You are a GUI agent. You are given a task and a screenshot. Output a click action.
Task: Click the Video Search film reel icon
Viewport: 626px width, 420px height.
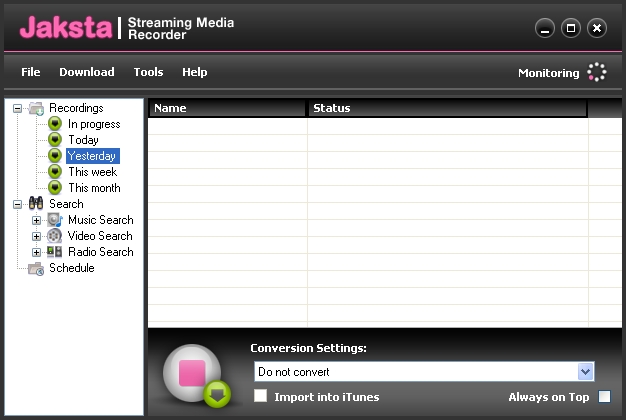coord(55,236)
